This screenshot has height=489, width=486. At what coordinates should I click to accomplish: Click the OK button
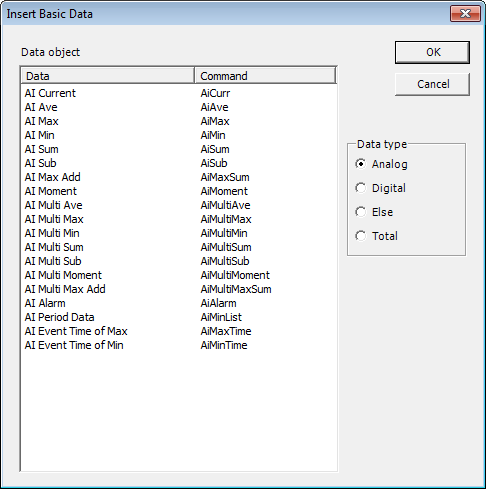click(x=432, y=52)
